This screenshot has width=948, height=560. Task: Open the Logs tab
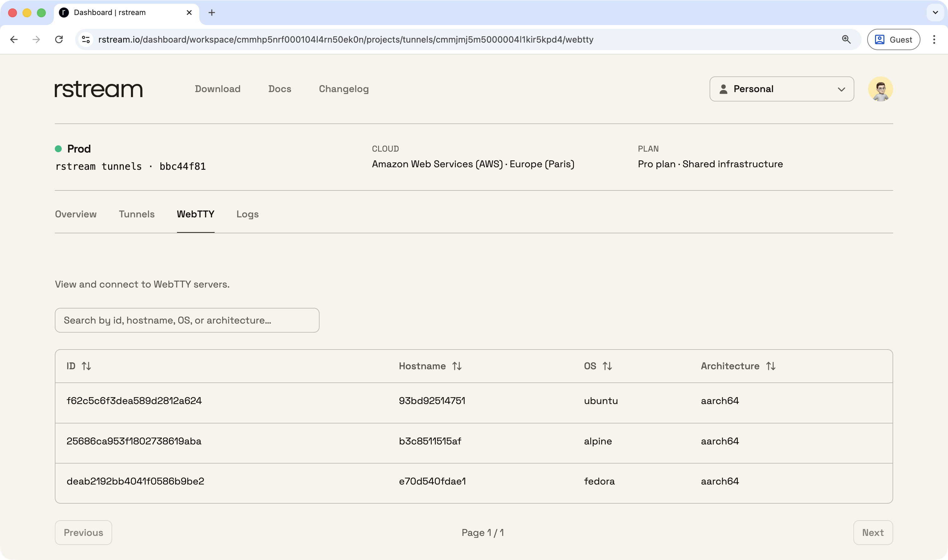point(247,214)
